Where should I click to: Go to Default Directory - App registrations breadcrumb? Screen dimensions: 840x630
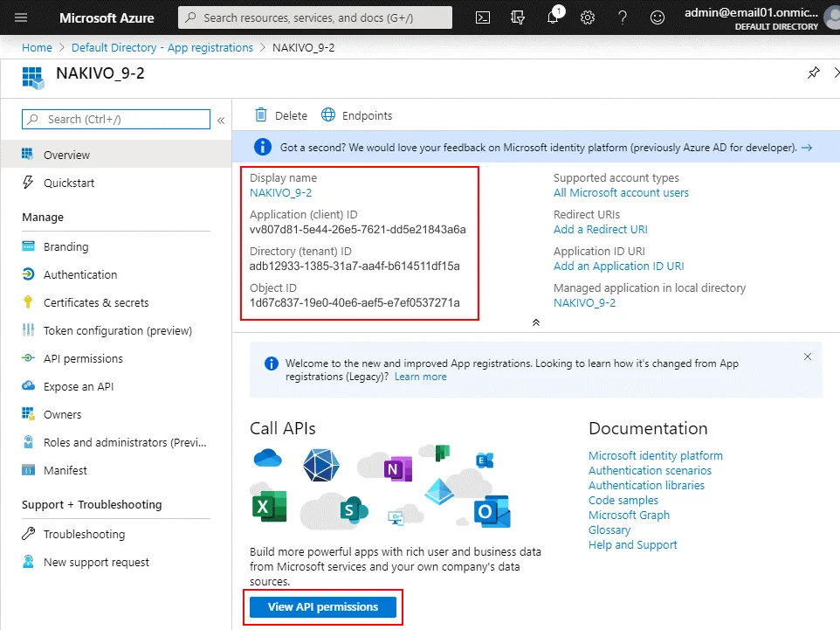pos(164,47)
